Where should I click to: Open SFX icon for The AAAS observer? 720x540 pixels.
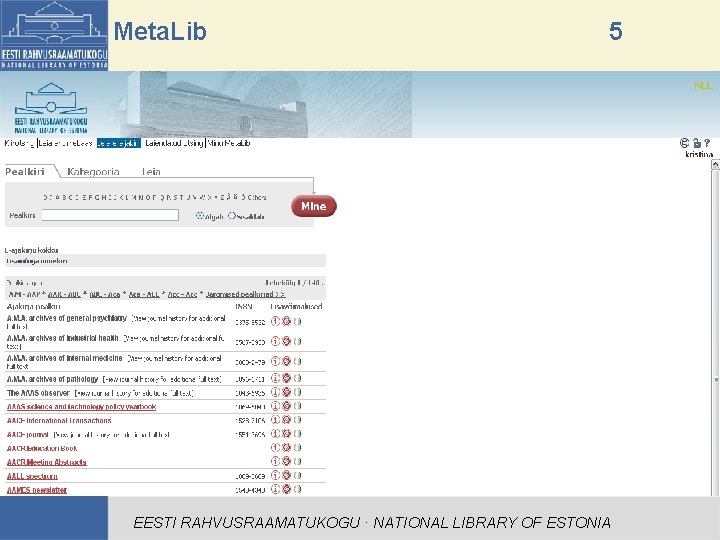pos(286,392)
